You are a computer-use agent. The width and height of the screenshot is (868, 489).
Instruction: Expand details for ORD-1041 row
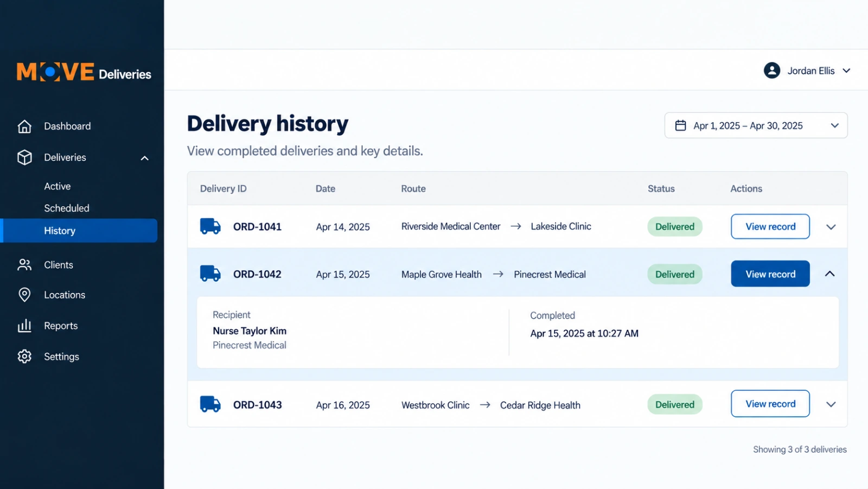pos(831,227)
